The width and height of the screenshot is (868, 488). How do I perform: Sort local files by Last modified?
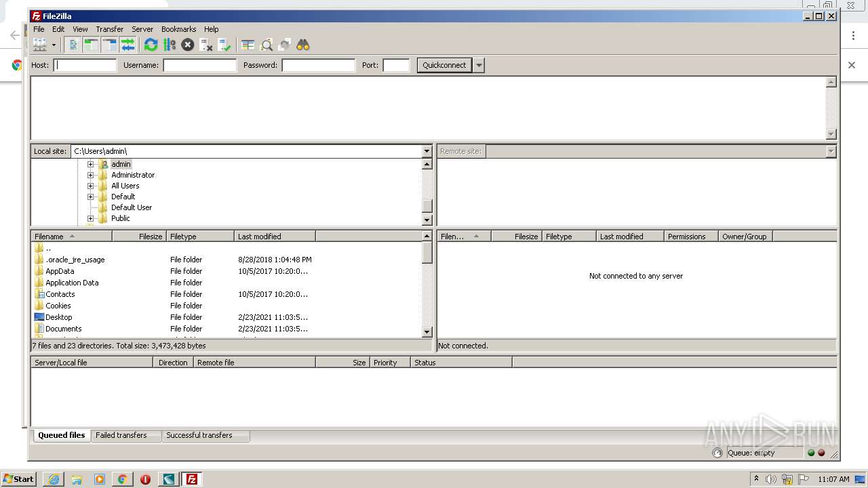pos(275,237)
